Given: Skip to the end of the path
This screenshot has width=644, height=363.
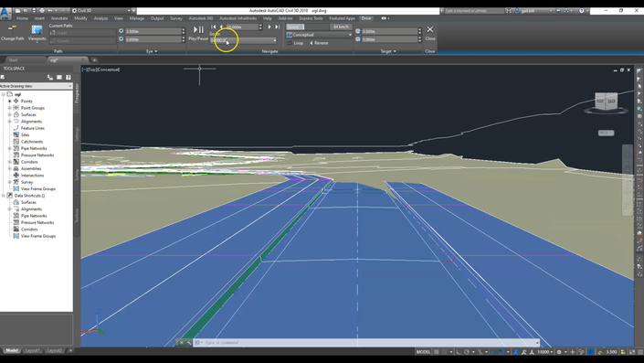Looking at the screenshot, I should 277,27.
